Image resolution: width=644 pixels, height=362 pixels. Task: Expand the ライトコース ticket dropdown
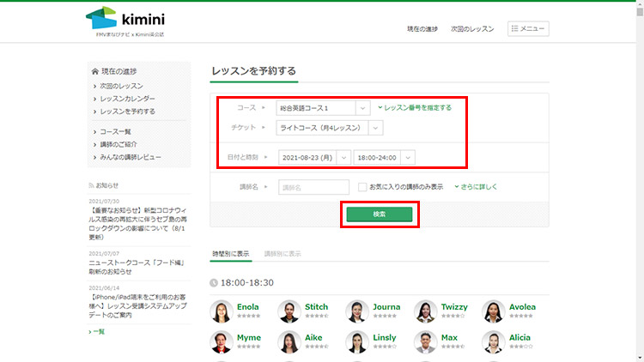click(330, 128)
